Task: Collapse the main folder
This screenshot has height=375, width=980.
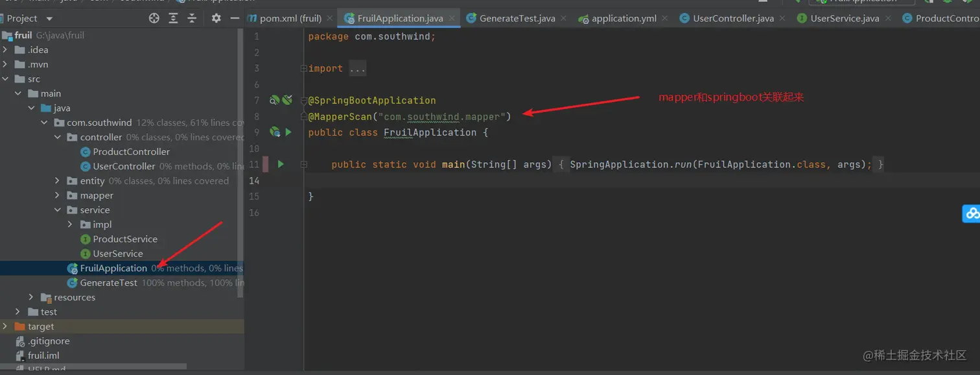Action: [x=18, y=93]
